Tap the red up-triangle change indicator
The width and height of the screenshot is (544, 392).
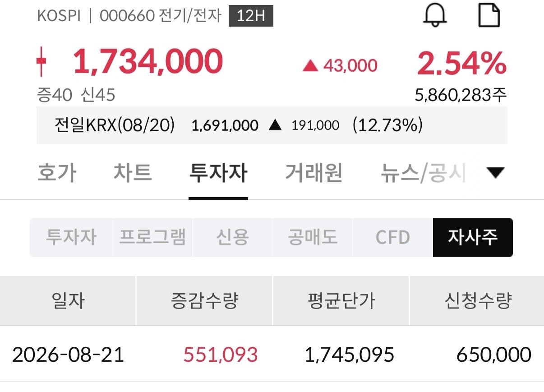[x=310, y=66]
